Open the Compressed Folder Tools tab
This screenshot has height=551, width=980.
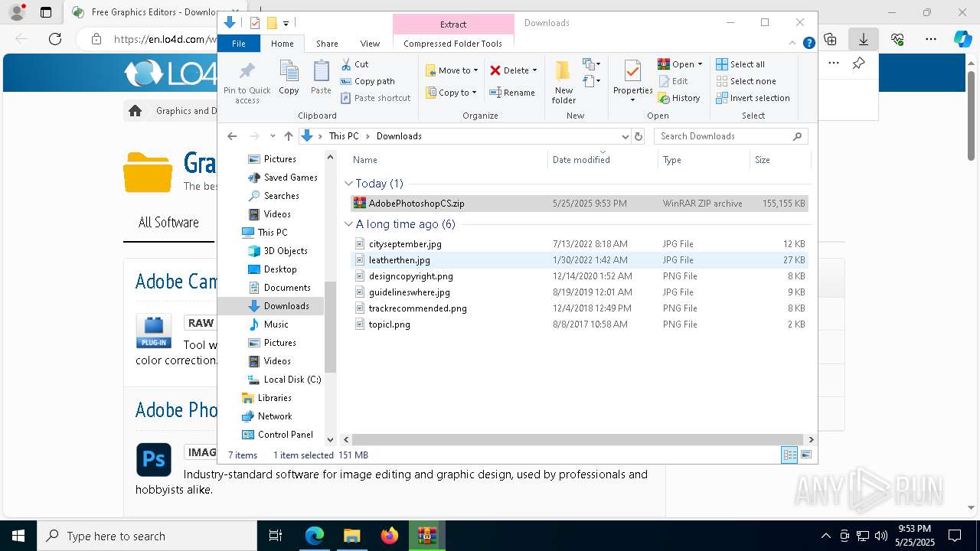coord(453,44)
